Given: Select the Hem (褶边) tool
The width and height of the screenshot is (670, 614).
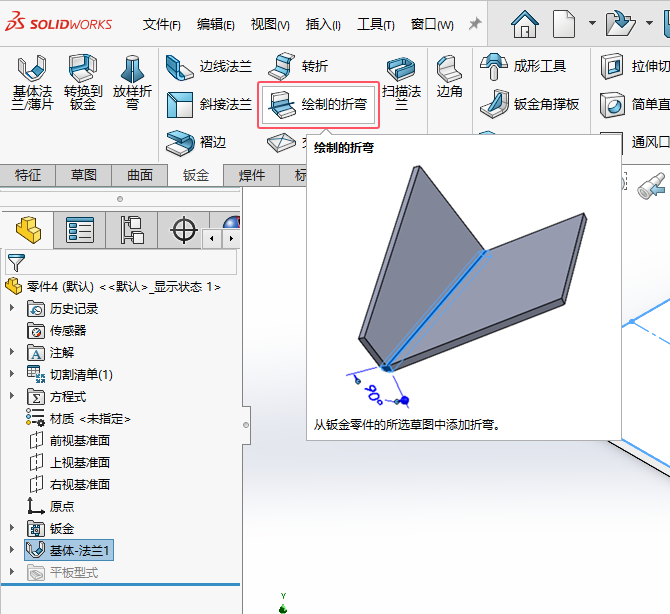Looking at the screenshot, I should pyautogui.click(x=196, y=142).
